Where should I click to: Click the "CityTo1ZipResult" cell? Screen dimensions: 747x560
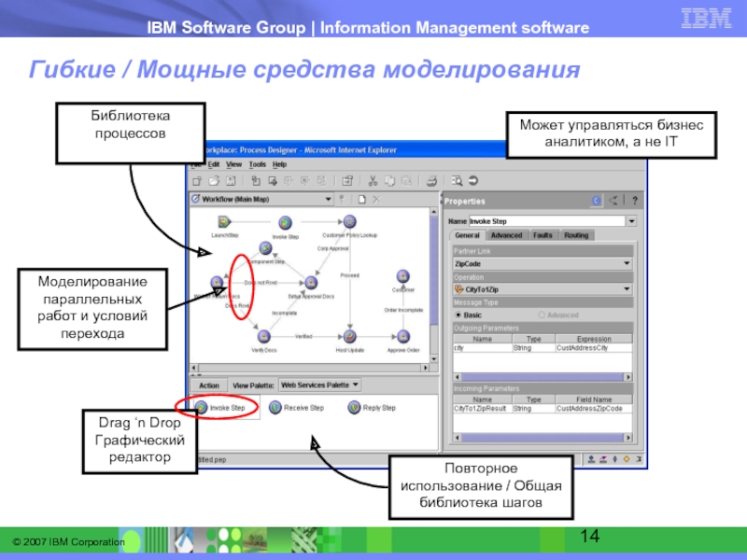(x=482, y=409)
